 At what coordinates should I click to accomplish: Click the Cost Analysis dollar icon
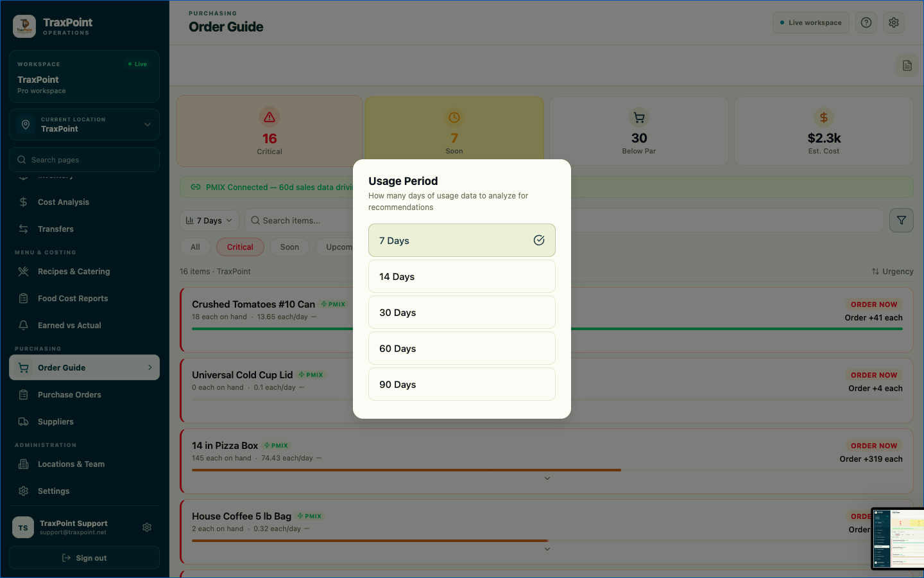[24, 202]
